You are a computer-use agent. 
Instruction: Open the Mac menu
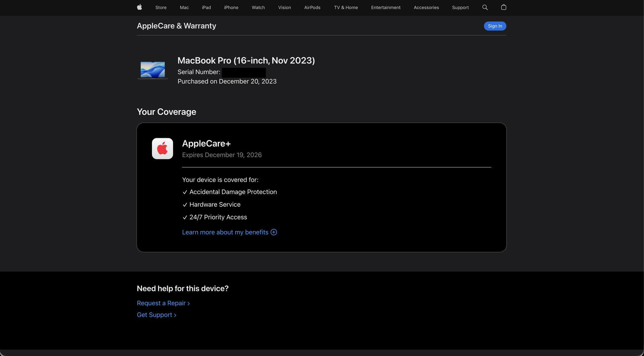coord(184,7)
